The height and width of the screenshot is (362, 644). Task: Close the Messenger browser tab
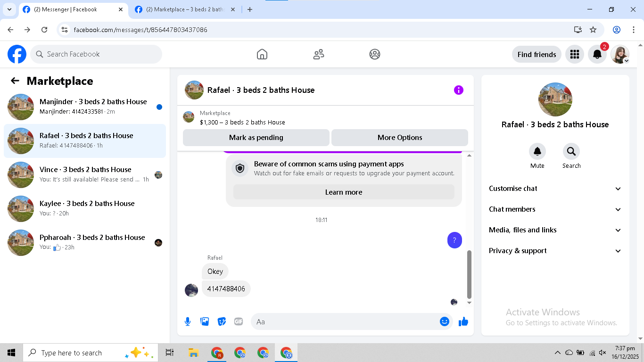tap(121, 9)
